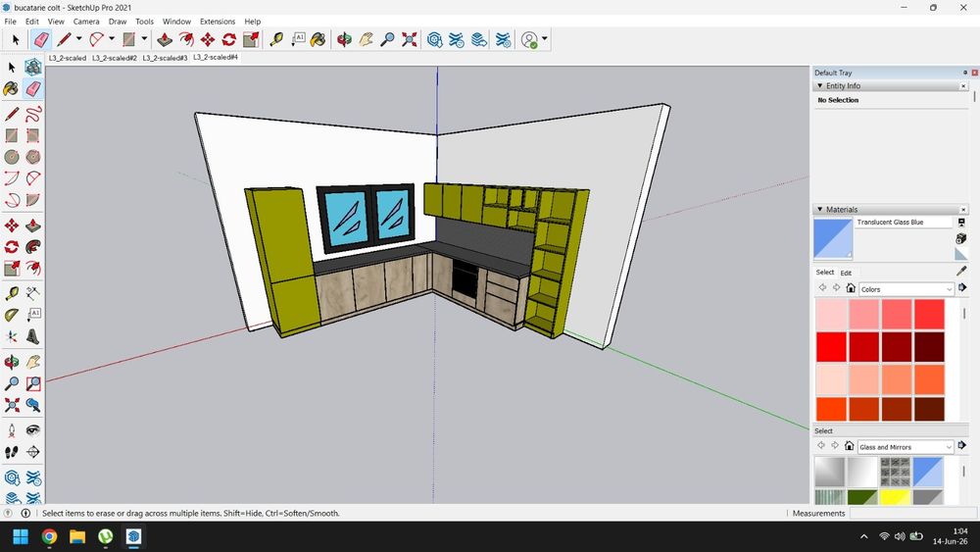Pick the bright red color swatch
This screenshot has width=980, height=552.
pyautogui.click(x=831, y=346)
